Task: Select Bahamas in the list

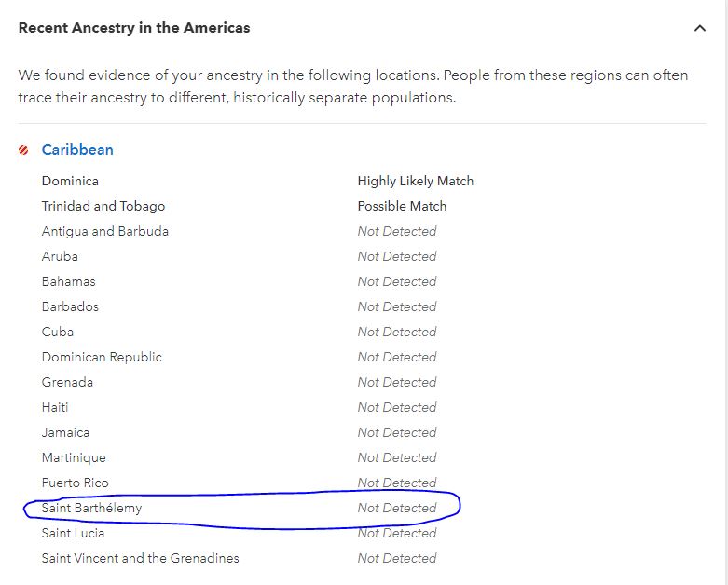Action: pos(69,281)
